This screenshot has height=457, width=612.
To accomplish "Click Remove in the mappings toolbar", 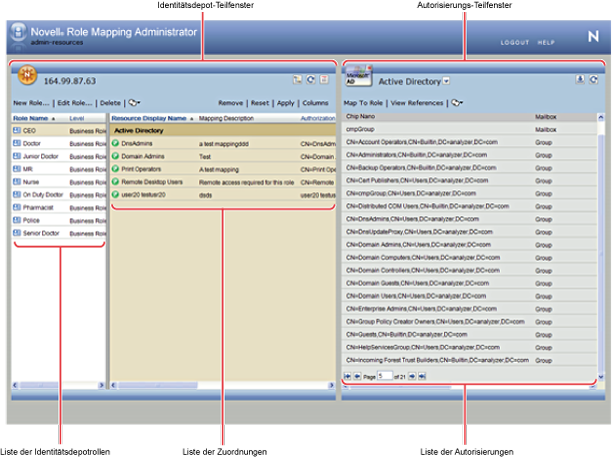I will coord(231,103).
